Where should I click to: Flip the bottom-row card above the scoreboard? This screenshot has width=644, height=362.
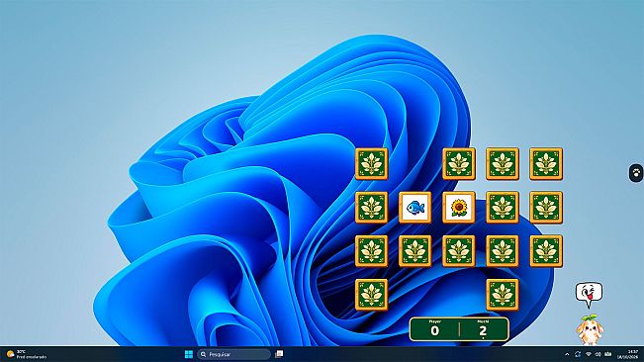503,295
